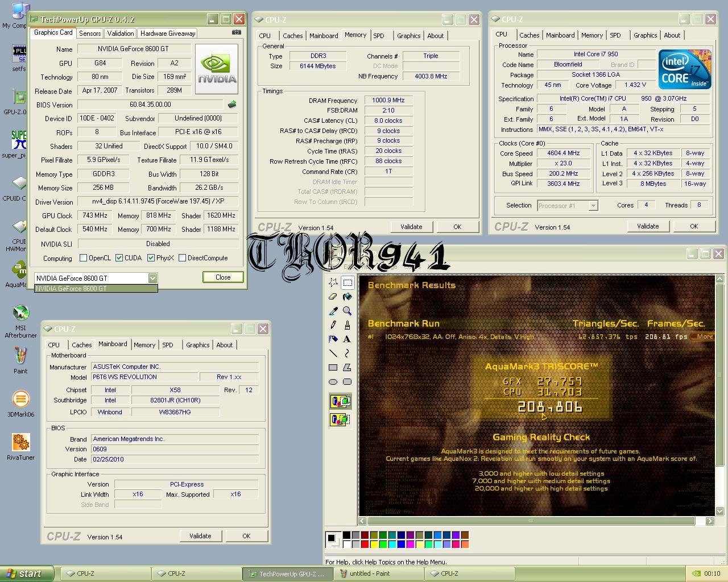Pick the white swatch in Paint palette
Screen dimensions: 728x582
pyautogui.click(x=346, y=544)
